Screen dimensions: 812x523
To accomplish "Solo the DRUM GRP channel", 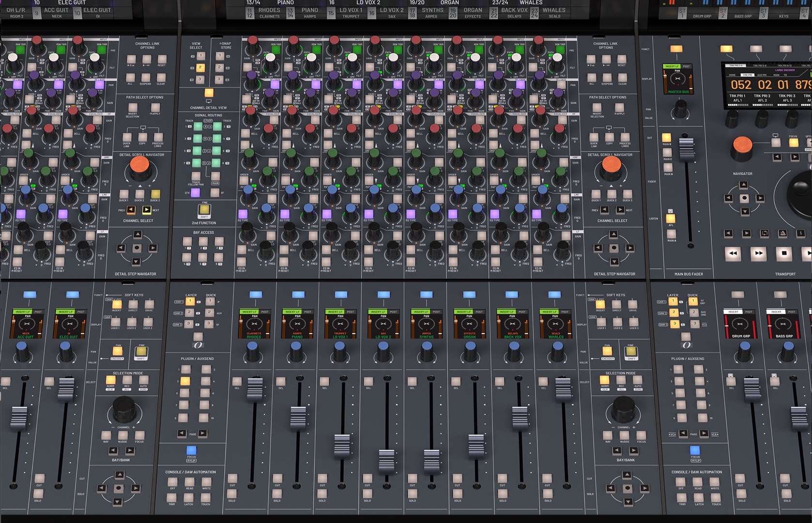I will (x=742, y=493).
